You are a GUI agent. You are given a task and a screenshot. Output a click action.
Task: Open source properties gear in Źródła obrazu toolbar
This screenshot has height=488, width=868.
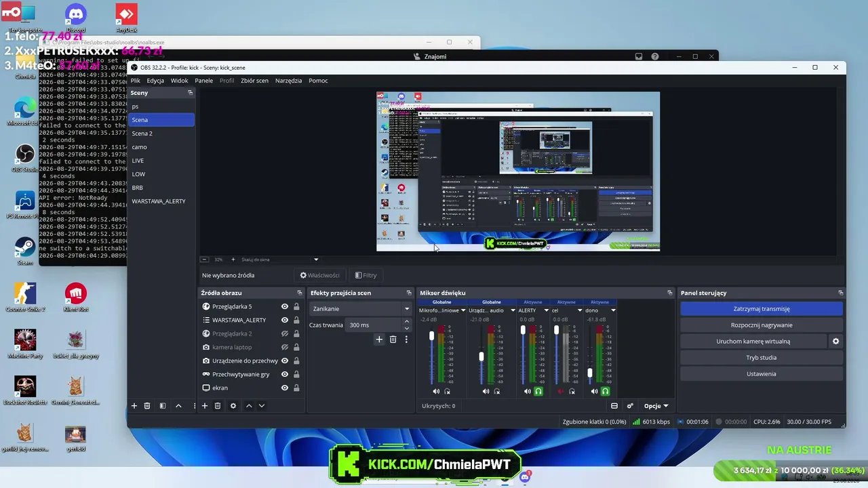click(233, 406)
